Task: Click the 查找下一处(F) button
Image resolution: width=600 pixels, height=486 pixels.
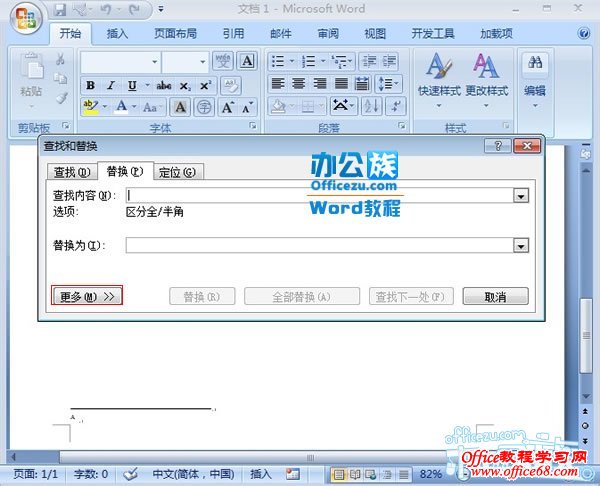Action: (411, 297)
